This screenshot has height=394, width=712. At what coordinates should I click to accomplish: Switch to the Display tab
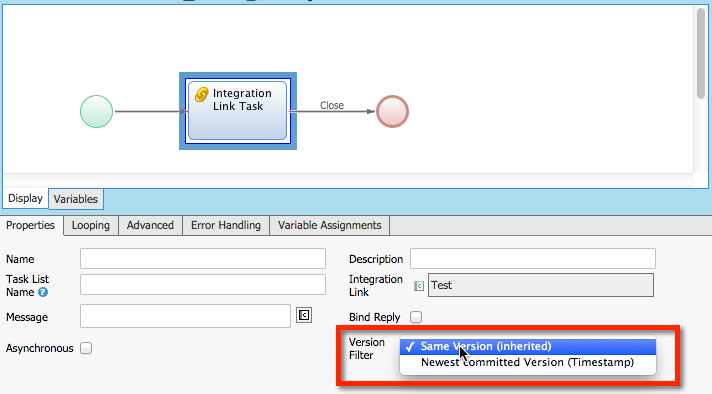25,198
